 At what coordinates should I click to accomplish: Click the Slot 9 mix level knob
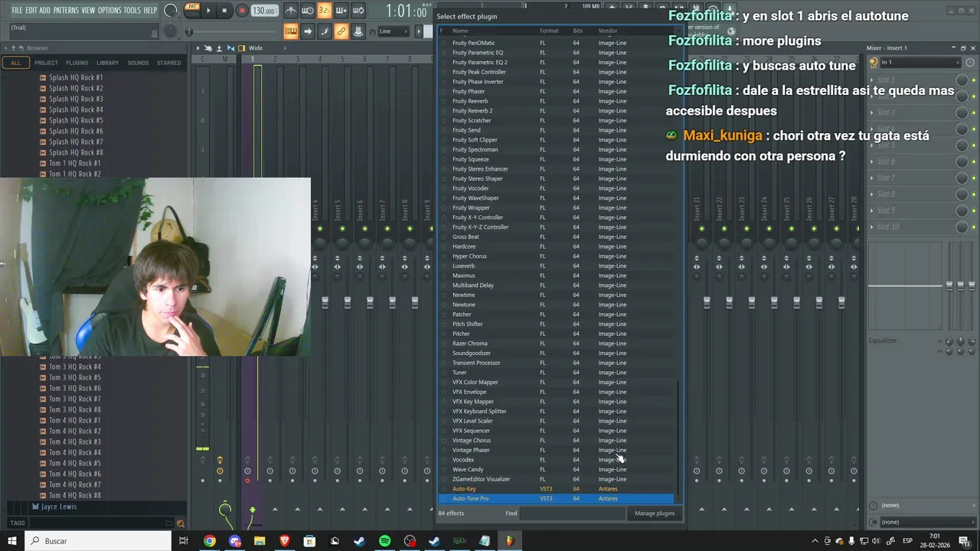962,210
